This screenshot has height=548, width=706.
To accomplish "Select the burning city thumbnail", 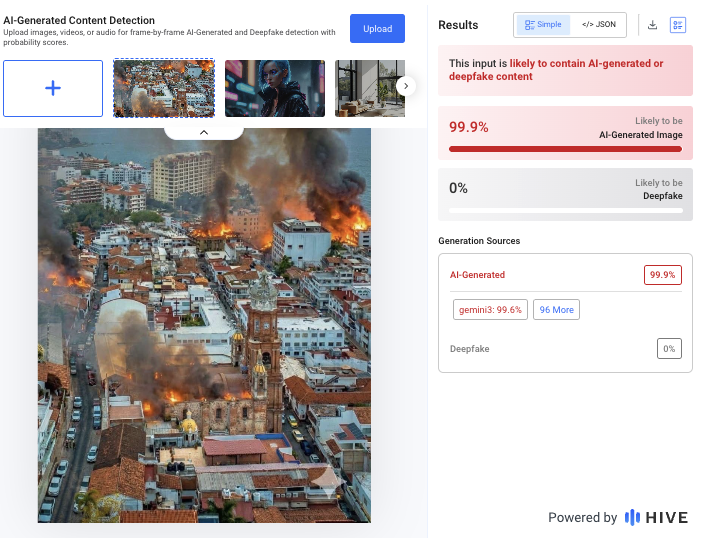I will tap(164, 88).
